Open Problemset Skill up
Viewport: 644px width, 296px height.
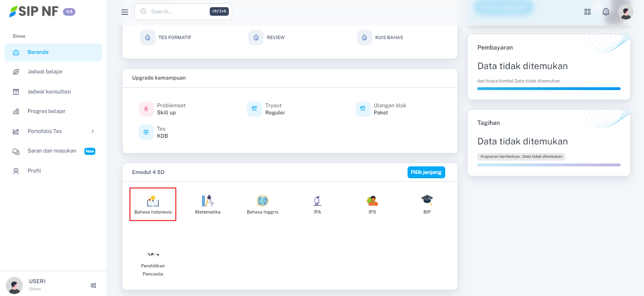pos(166,109)
